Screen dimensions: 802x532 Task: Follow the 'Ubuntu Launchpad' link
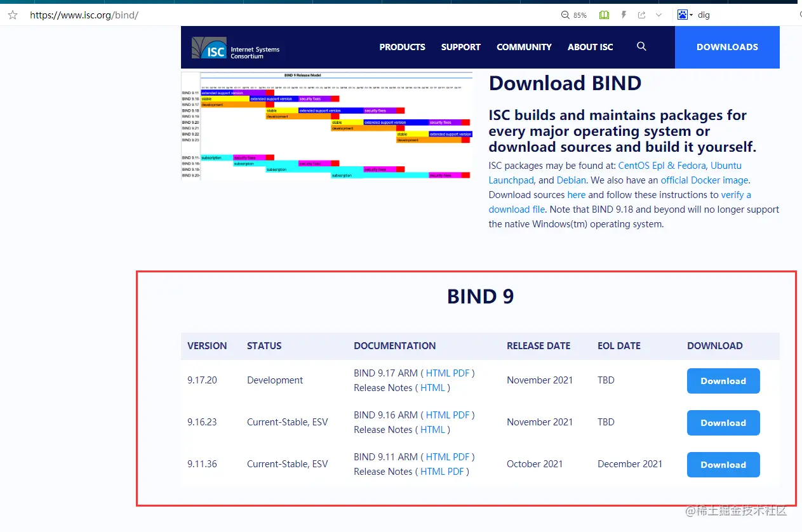tap(726, 166)
